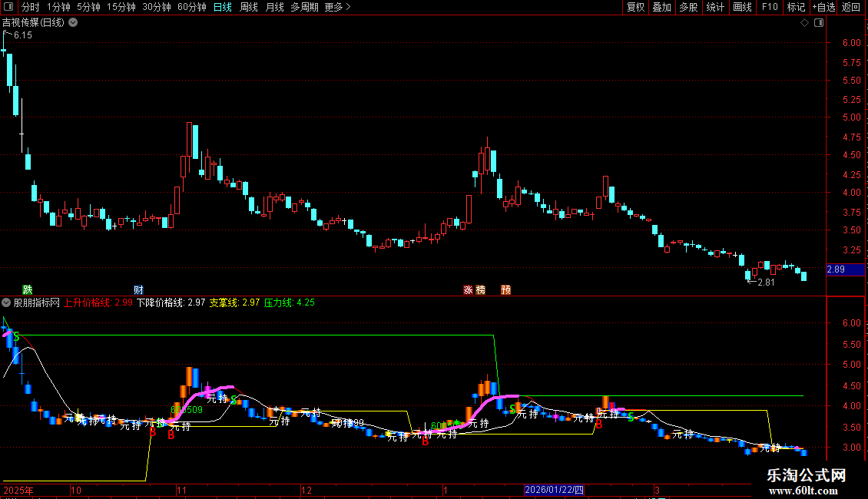
Task: Click the 6.15 high price annotation
Action: [23, 35]
